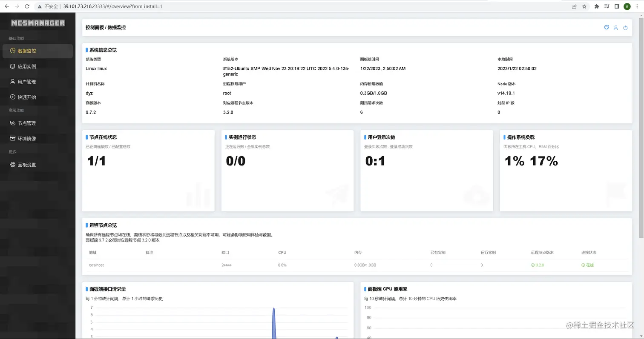Viewport: 644px width, 339px height.
Task: Click panel version value 9.7.2
Action: click(x=91, y=112)
